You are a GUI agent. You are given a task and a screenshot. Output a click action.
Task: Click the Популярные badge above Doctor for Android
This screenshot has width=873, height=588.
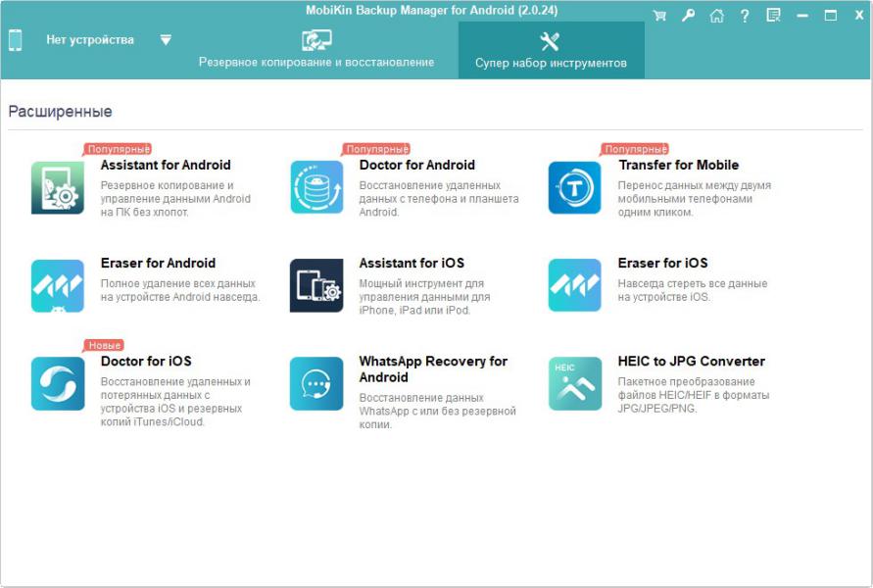pos(376,149)
